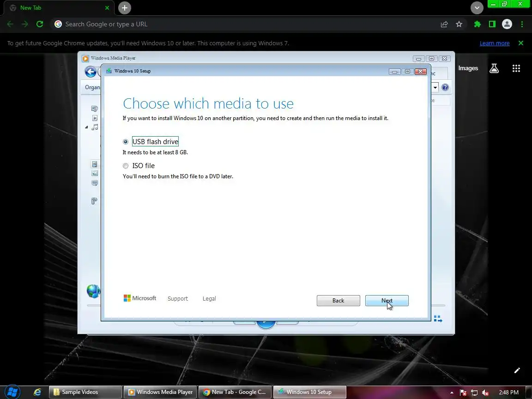Select the small play-icon playlist item in sidebar
The image size is (532, 399).
(95, 118)
